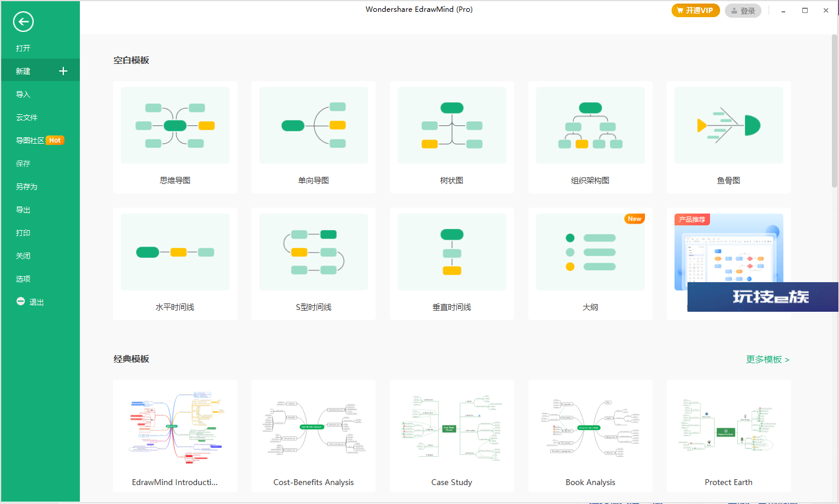Click the vertical scrollbar on the right

pos(834,111)
